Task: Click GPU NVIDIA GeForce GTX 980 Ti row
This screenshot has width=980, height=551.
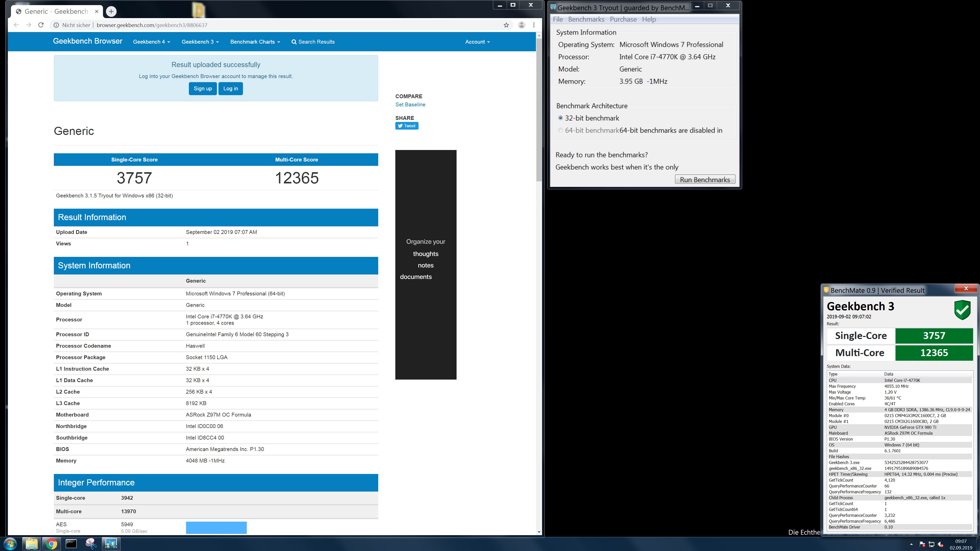Action: pyautogui.click(x=900, y=428)
